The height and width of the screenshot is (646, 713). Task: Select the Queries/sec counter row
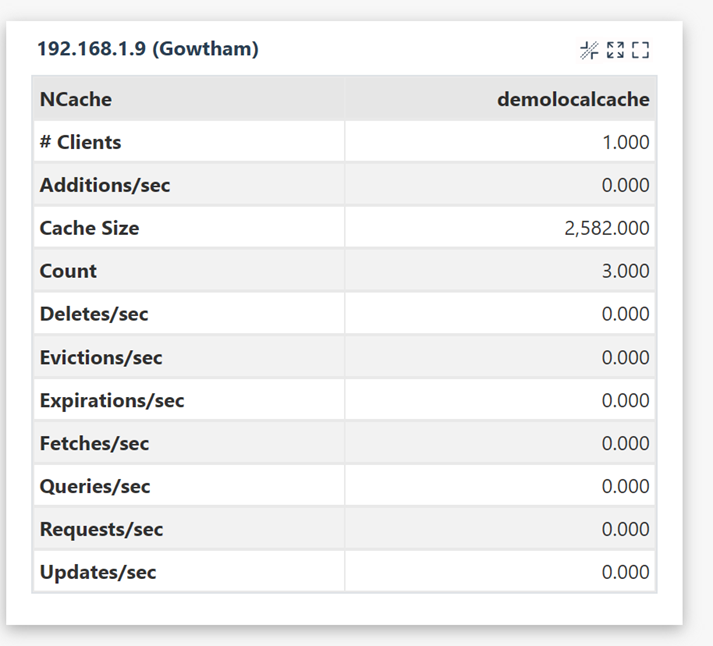(344, 486)
